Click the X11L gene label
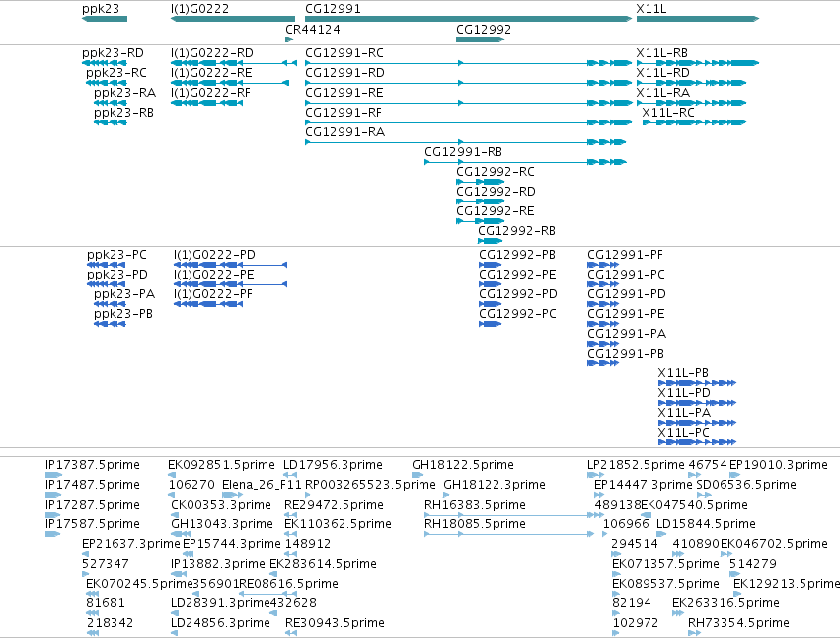This screenshot has height=638, width=840. point(651,9)
